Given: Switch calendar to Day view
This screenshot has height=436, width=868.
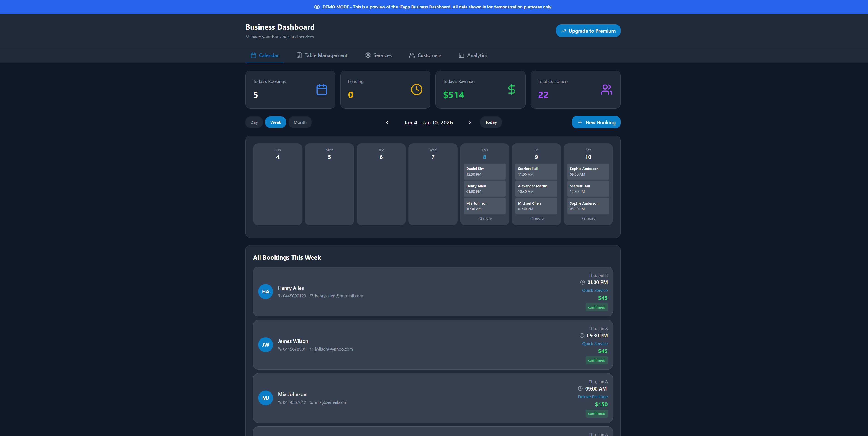Looking at the screenshot, I should click(254, 122).
